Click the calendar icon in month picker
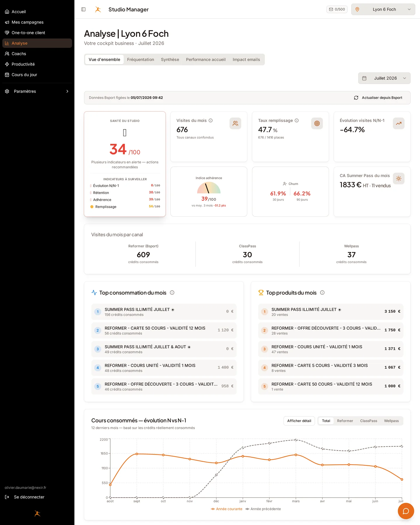The height and width of the screenshot is (525, 420). tap(364, 78)
